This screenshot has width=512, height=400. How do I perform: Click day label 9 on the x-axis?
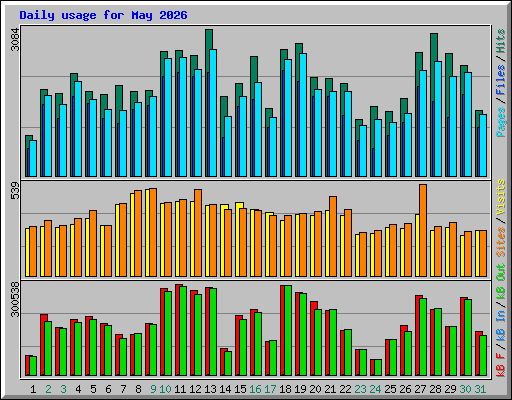click(x=153, y=389)
